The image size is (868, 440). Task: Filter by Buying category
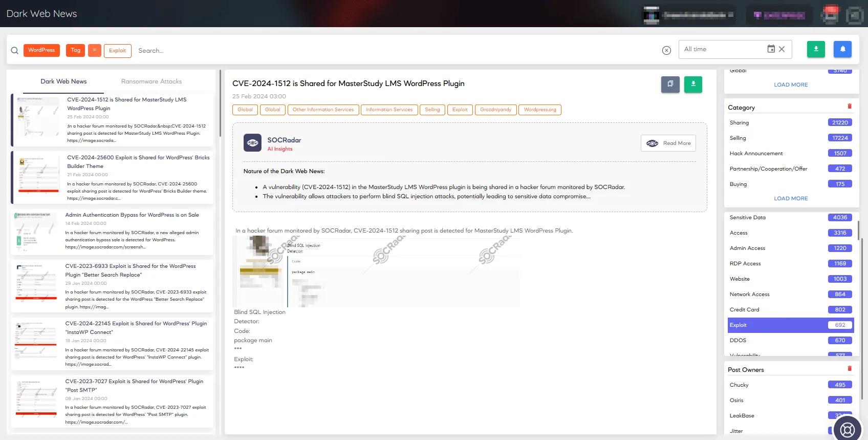click(x=791, y=184)
